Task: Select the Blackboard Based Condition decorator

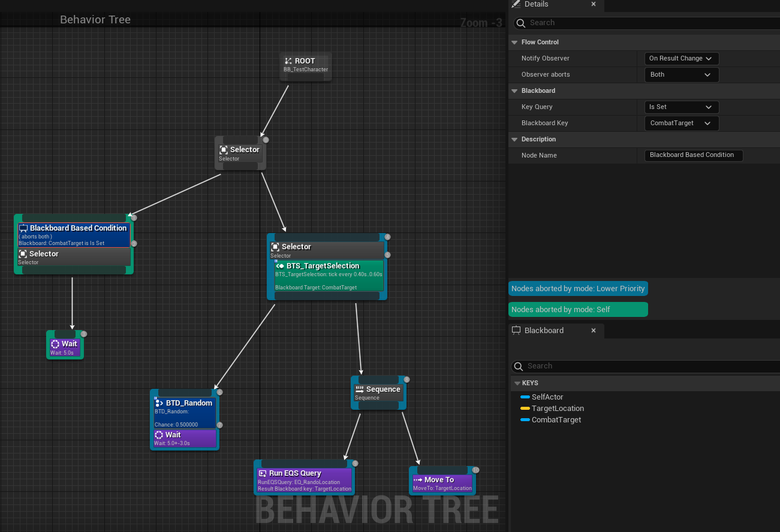Action: (73, 235)
